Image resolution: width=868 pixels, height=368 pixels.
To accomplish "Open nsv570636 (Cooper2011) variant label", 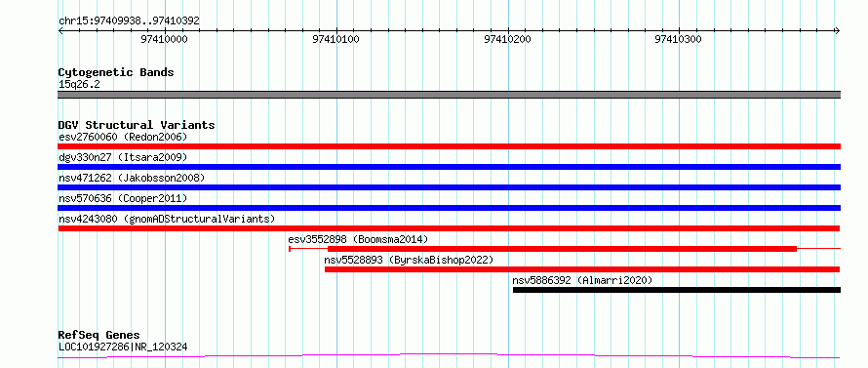I will [x=123, y=198].
